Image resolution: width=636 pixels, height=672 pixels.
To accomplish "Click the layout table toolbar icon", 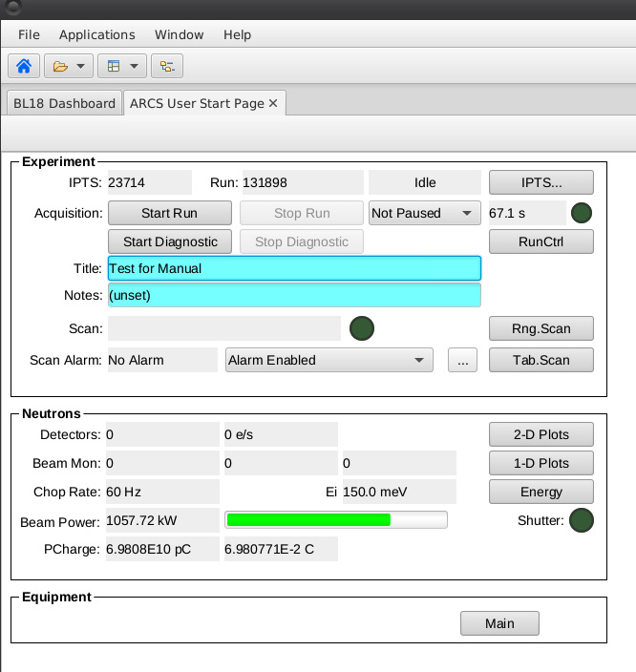I will [114, 66].
